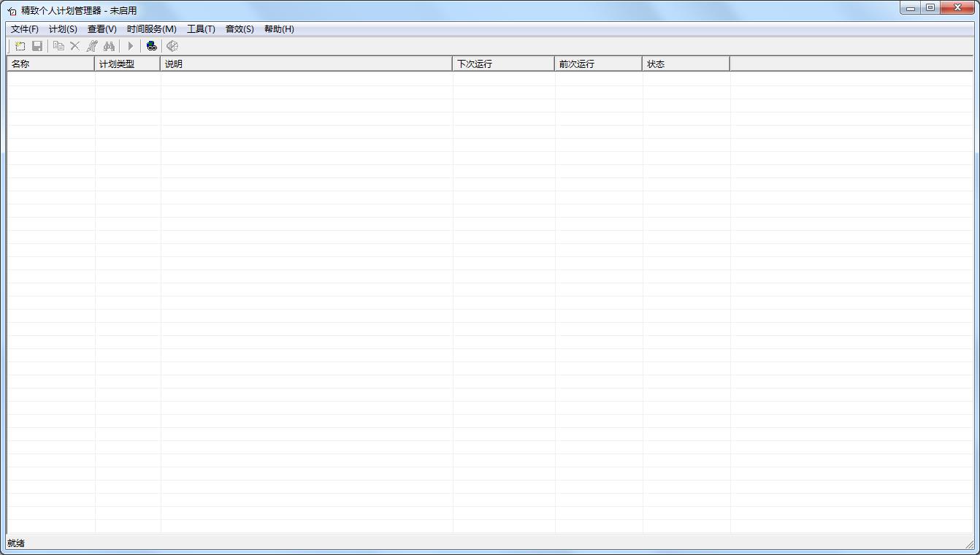Click the save floppy disk icon
980x555 pixels.
click(37, 46)
